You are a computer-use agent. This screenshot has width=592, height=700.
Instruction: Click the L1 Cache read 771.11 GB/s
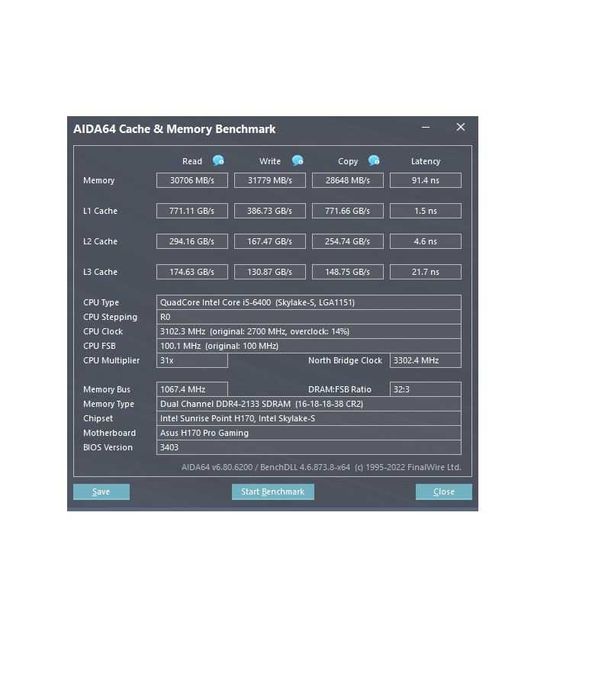pos(192,211)
